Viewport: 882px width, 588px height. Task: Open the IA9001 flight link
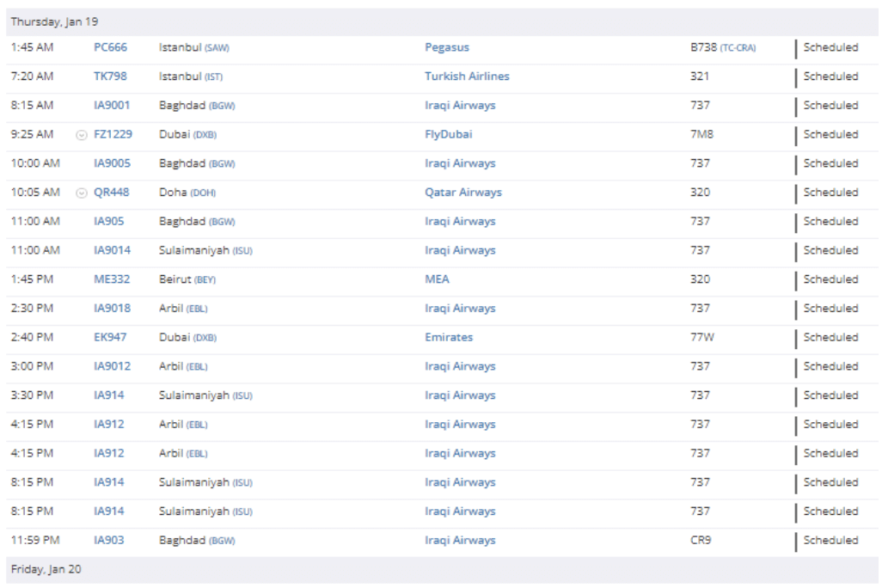pyautogui.click(x=112, y=106)
